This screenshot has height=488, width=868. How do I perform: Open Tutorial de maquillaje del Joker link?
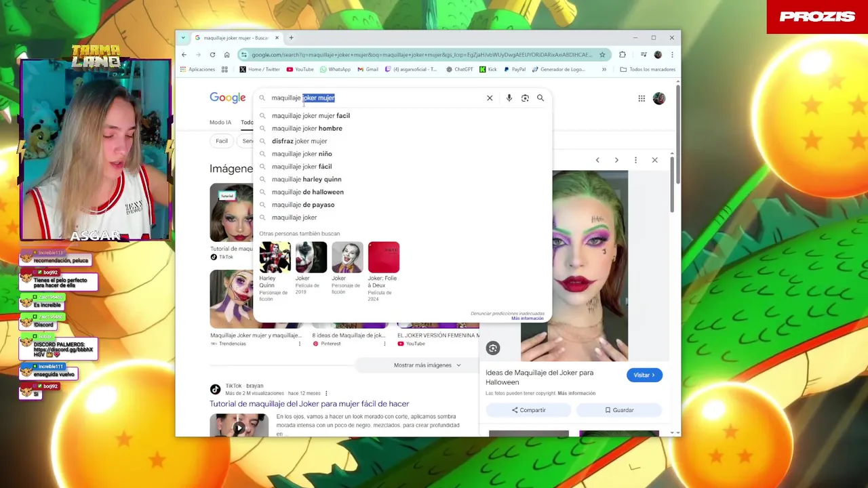pos(309,404)
